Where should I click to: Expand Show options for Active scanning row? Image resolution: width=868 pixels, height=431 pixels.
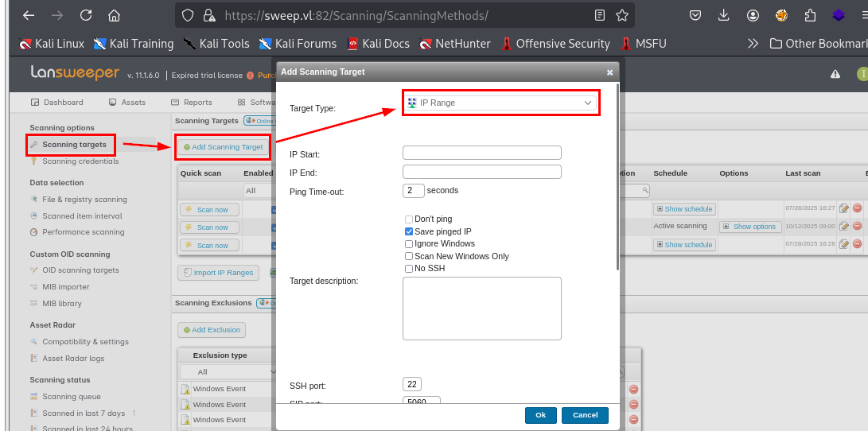[750, 227]
